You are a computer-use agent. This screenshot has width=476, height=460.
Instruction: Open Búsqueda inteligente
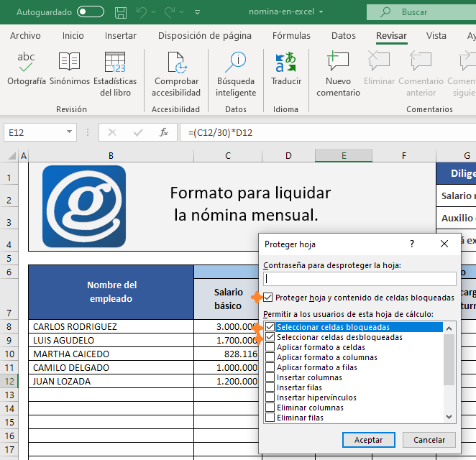[236, 63]
